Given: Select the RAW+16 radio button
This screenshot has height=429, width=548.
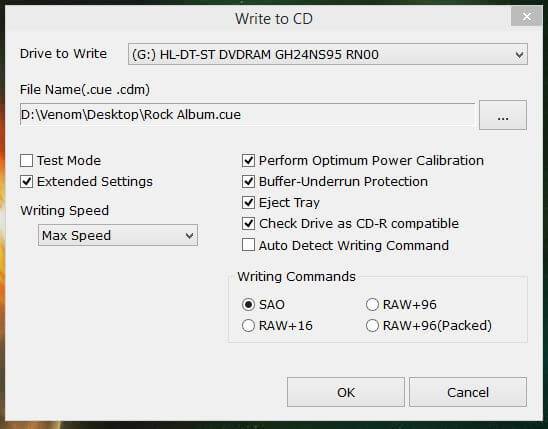Looking at the screenshot, I should (248, 326).
